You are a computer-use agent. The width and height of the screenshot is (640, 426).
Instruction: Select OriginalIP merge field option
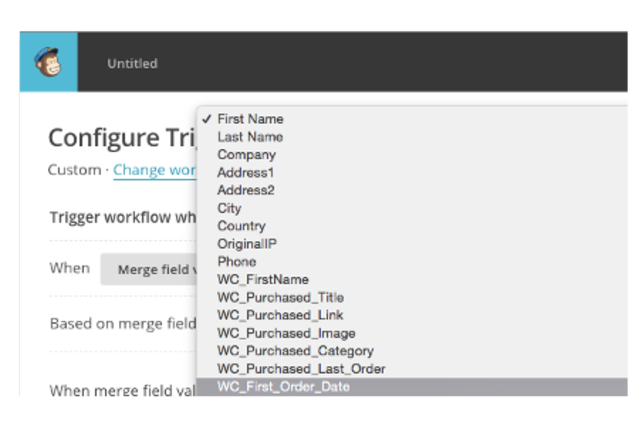412,244
